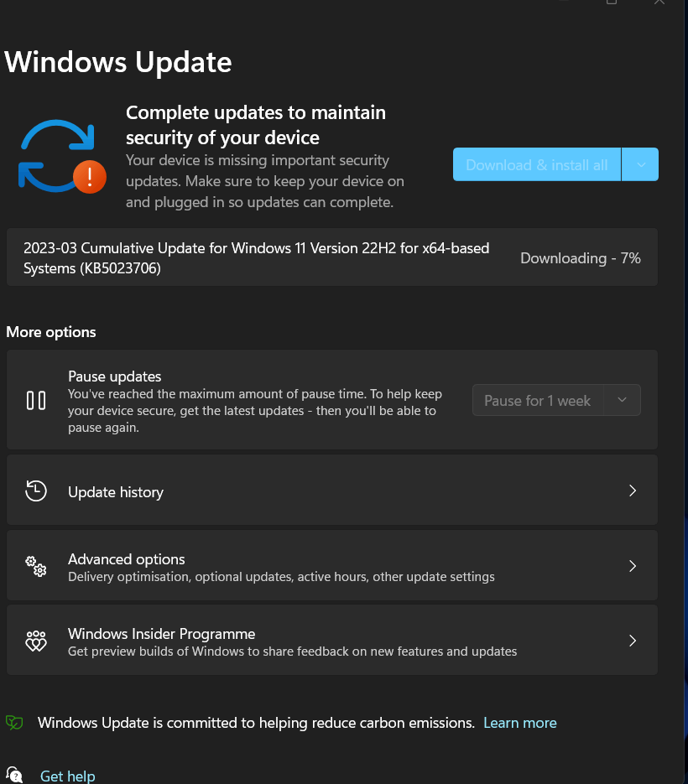Click the green leaf carbon emissions icon
The width and height of the screenshot is (688, 784).
click(x=14, y=723)
